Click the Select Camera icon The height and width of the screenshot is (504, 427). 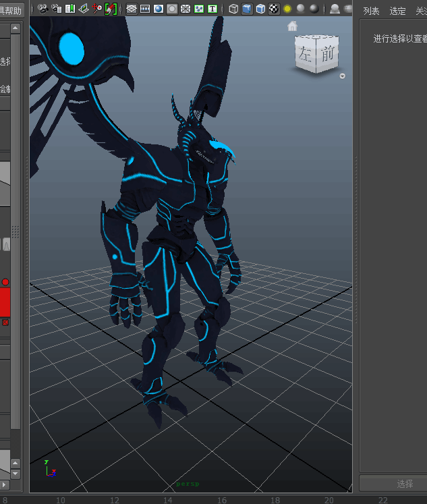[x=42, y=9]
